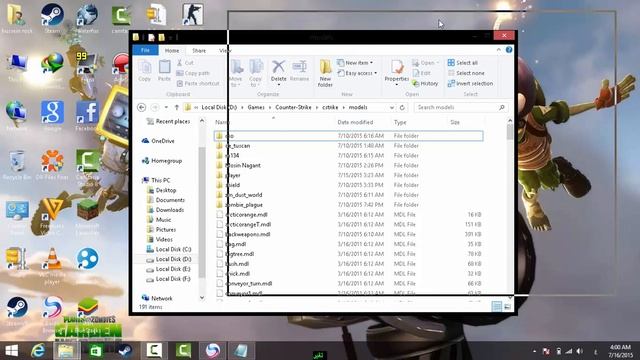Open the Easy access dropdown
The width and height of the screenshot is (640, 360).
(x=357, y=73)
